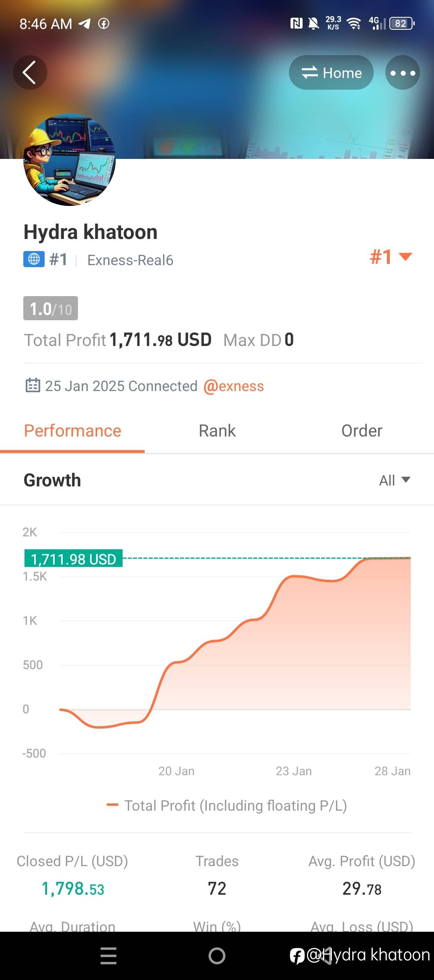
Task: Open the Growth period All dropdown
Action: [394, 480]
